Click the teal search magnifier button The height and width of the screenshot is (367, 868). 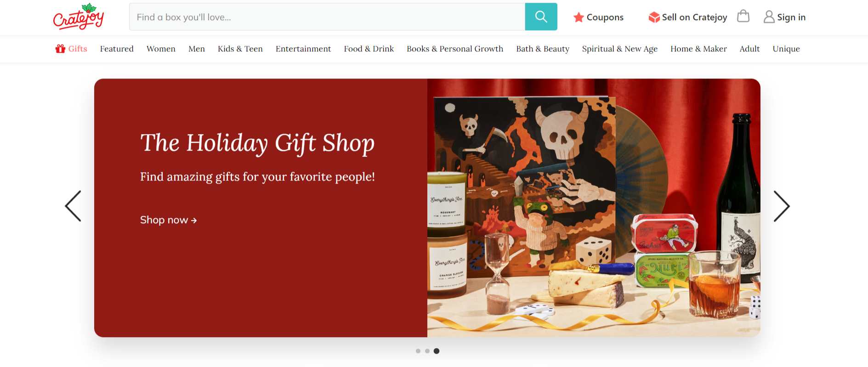[541, 17]
